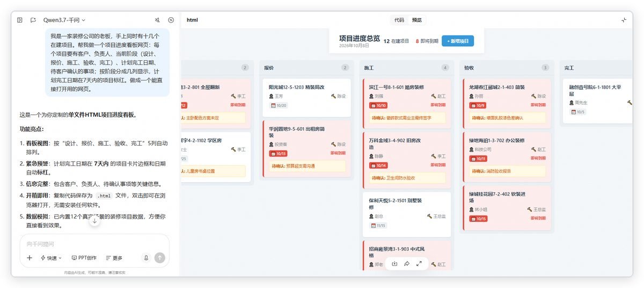Download the preview using download icon
This screenshot has width=644, height=288.
(394, 264)
